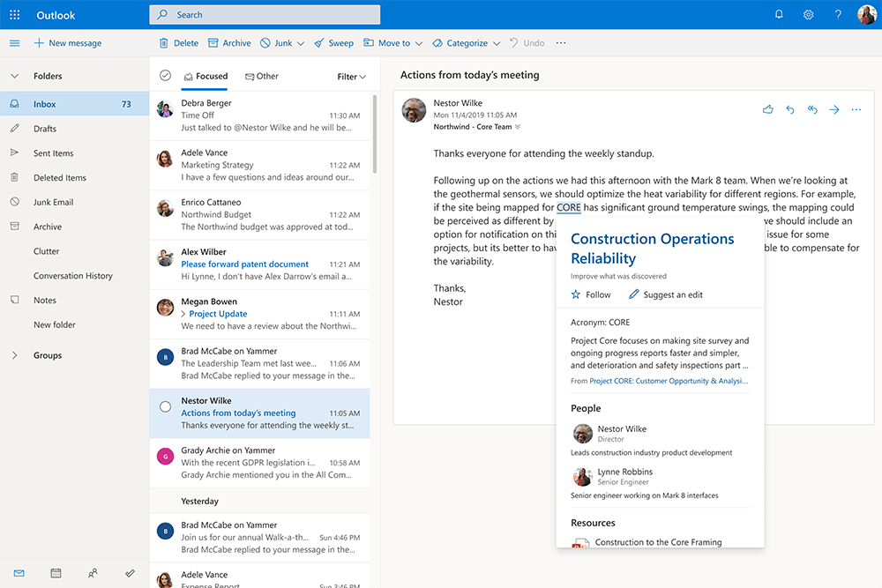882x588 pixels.
Task: Open the Move to dropdown arrow
Action: (418, 44)
